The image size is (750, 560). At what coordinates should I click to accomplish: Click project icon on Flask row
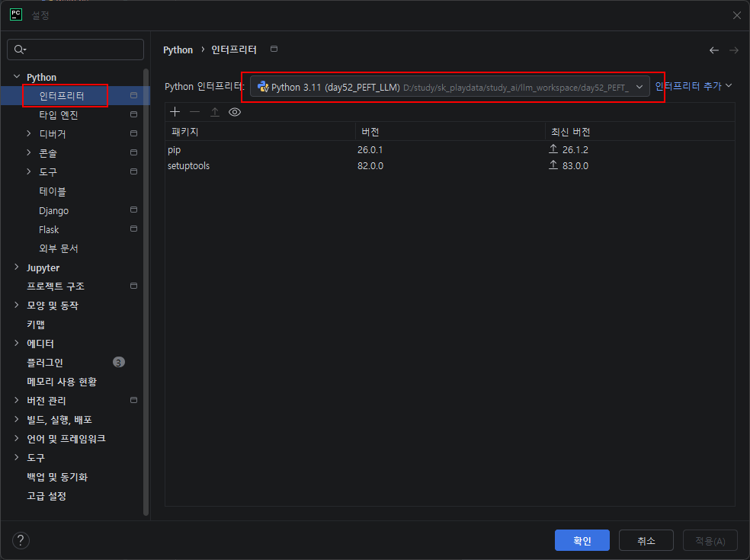point(134,229)
